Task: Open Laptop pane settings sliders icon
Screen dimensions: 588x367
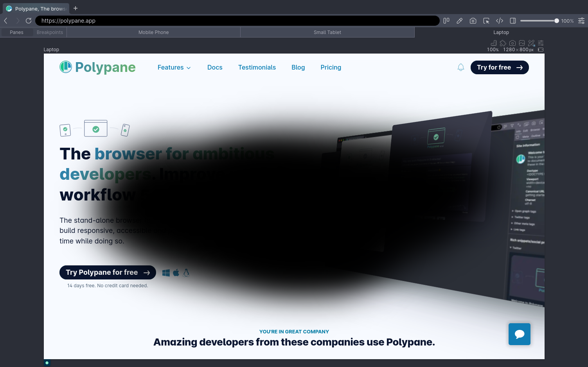Action: pyautogui.click(x=541, y=43)
